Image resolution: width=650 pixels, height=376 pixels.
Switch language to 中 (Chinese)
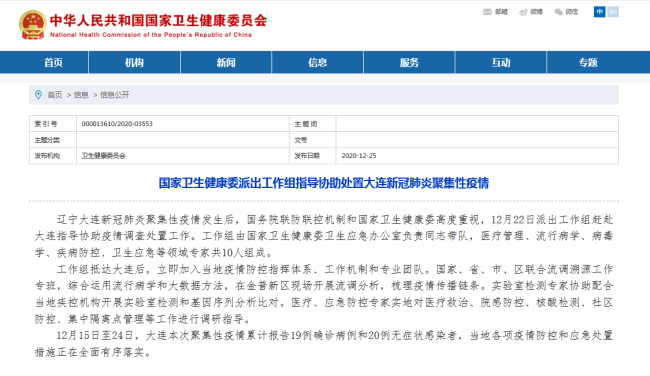pos(599,12)
